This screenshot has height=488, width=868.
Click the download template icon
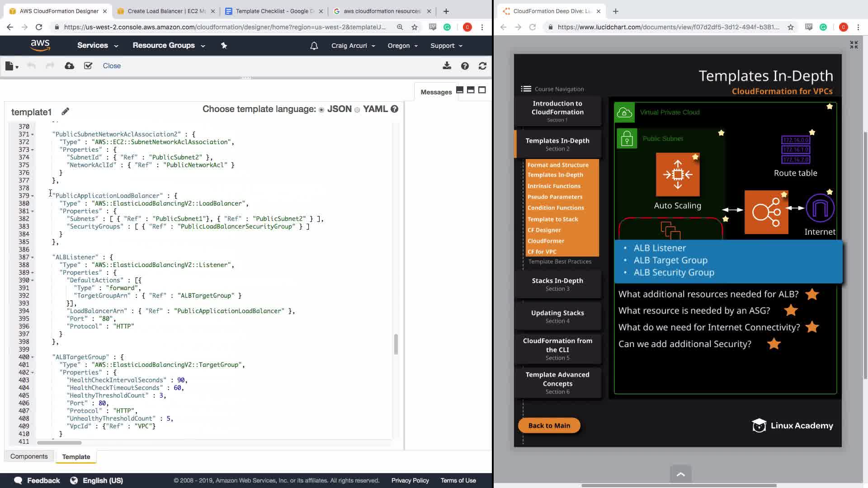coord(447,66)
